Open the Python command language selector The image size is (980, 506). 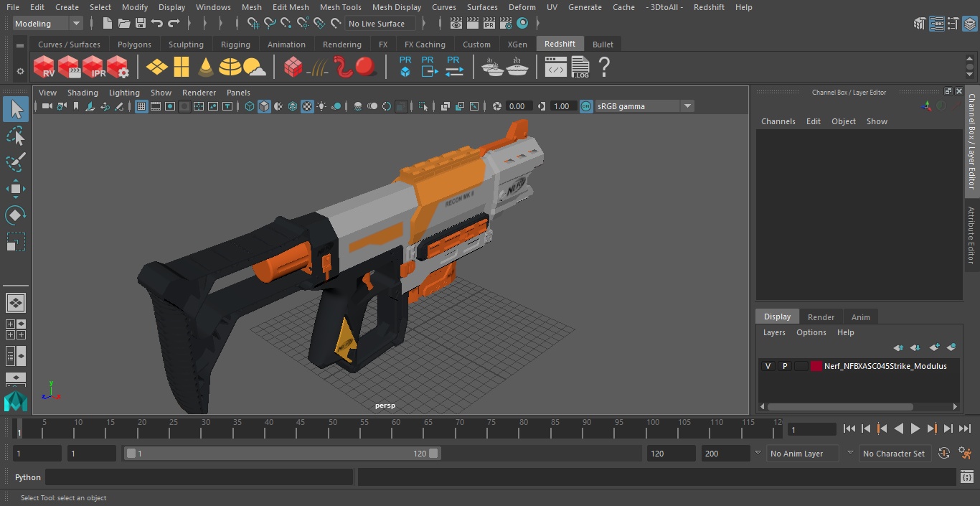pos(28,477)
